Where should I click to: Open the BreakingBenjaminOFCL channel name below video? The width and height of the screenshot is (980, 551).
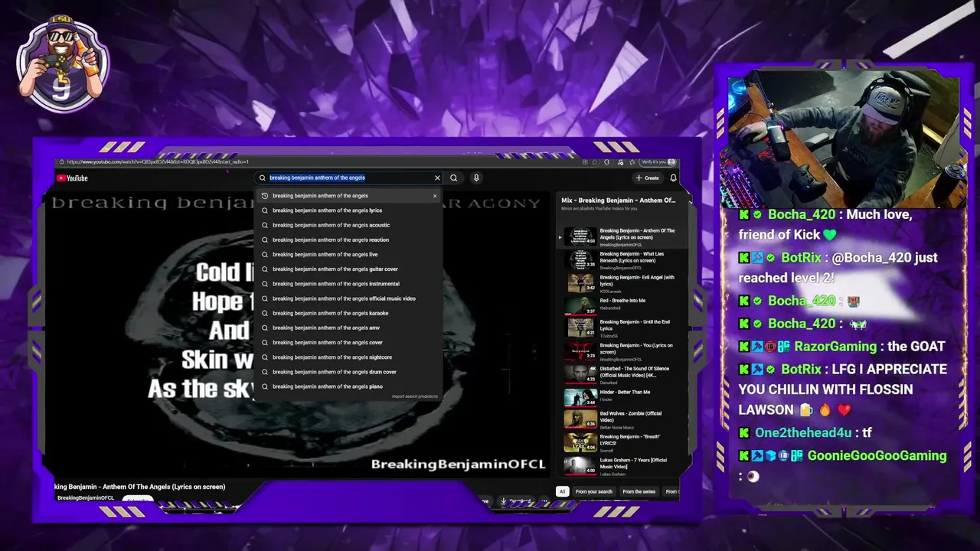click(x=86, y=497)
